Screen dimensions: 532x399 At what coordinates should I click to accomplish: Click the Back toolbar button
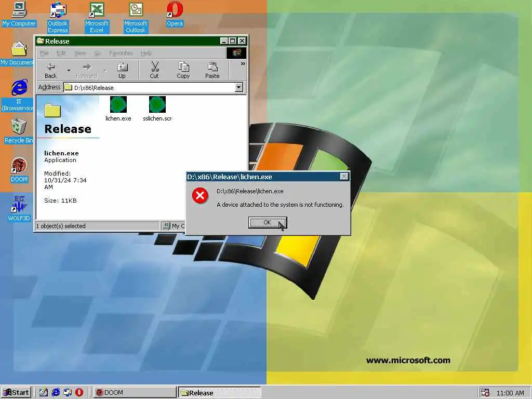click(x=50, y=70)
